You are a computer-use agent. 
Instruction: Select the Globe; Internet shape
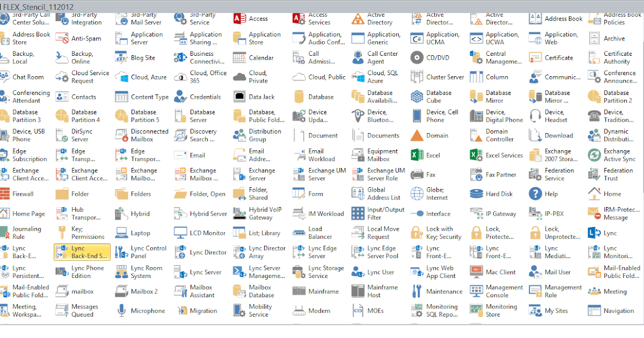point(429,194)
